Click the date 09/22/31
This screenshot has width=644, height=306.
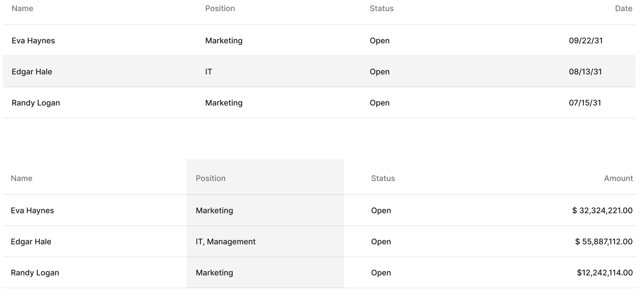click(x=586, y=41)
